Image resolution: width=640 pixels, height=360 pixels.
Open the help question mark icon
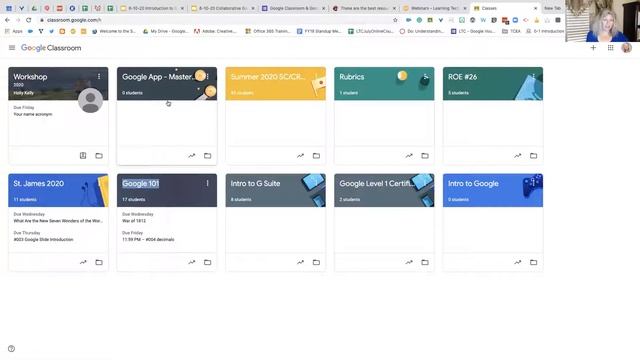(11, 349)
